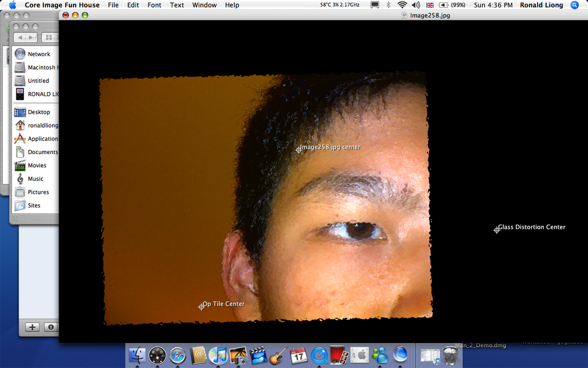Open Music in the Finder sidebar
The height and width of the screenshot is (368, 588).
(x=36, y=179)
